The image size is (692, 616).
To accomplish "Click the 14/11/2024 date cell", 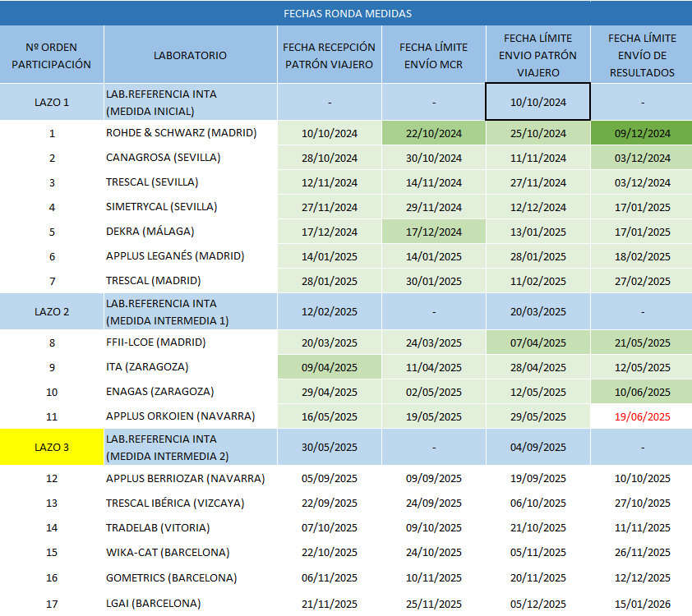I will point(434,182).
